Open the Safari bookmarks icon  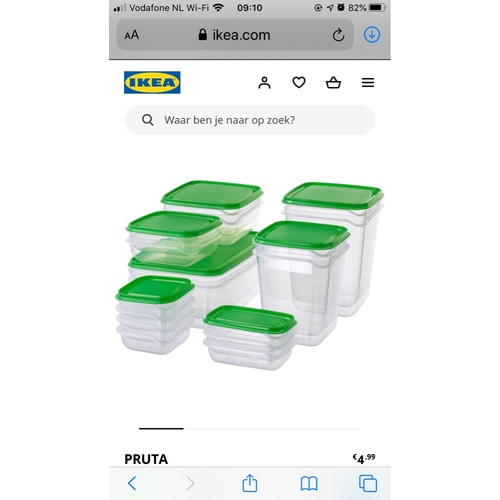(309, 483)
